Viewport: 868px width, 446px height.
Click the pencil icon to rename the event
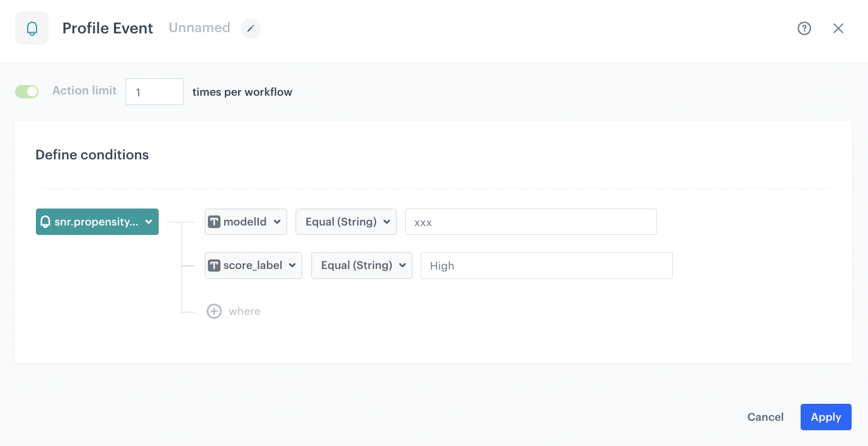click(250, 28)
